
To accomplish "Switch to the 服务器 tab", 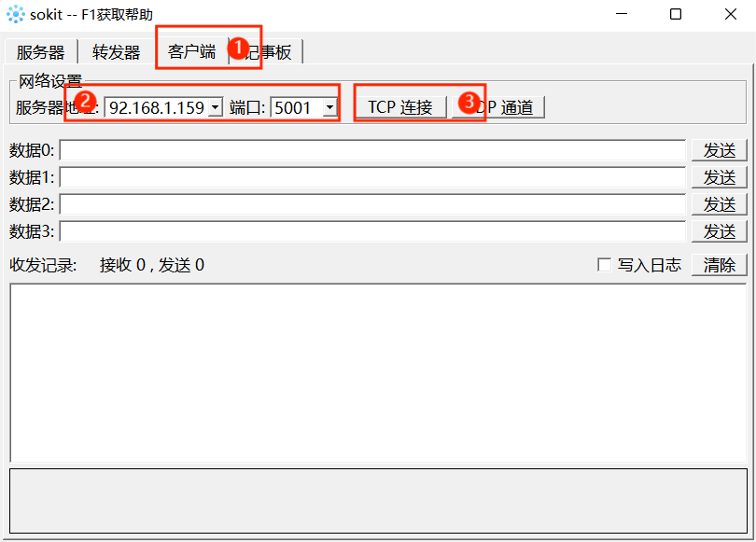I will pyautogui.click(x=40, y=52).
